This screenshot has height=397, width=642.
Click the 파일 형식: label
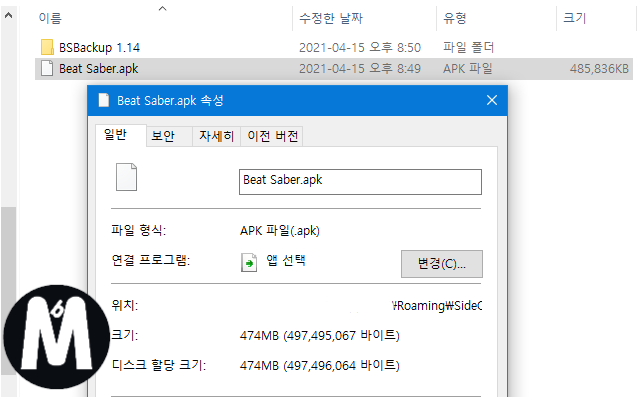point(138,230)
